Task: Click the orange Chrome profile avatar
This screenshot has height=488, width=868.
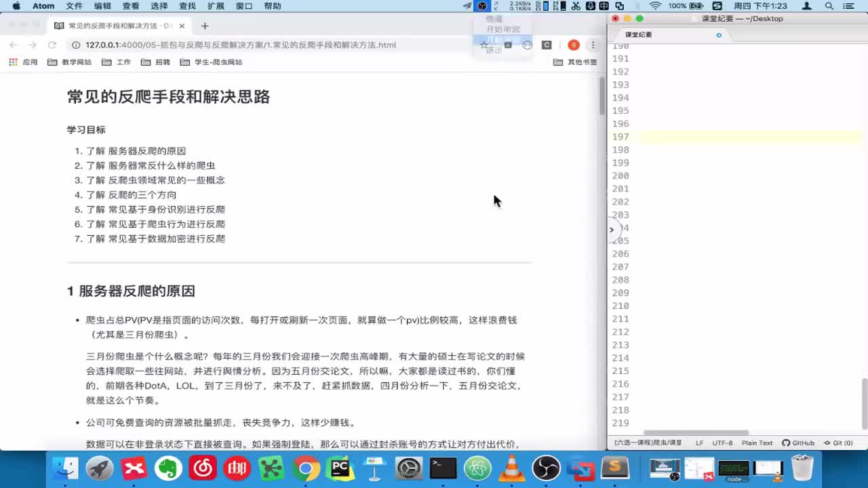Action: coord(574,45)
